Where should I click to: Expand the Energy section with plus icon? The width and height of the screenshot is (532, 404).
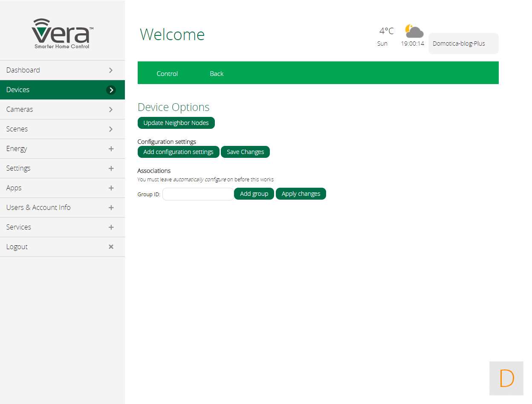tap(111, 149)
